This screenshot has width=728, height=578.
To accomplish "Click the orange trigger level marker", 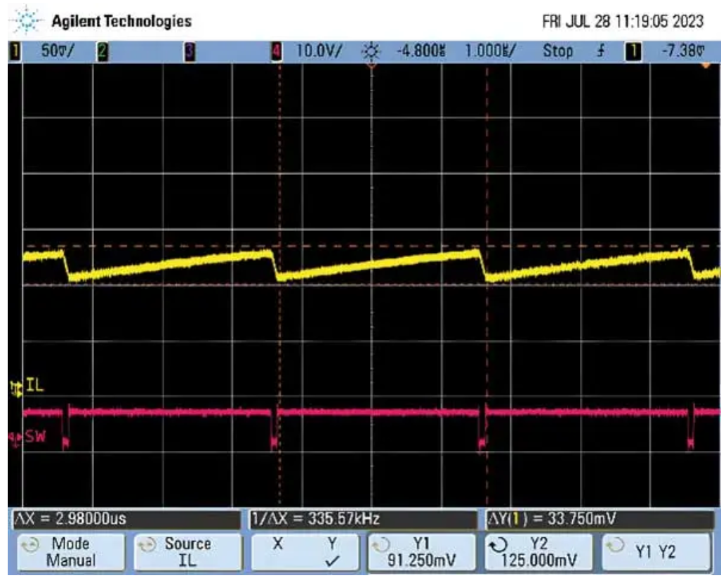I will tap(706, 66).
